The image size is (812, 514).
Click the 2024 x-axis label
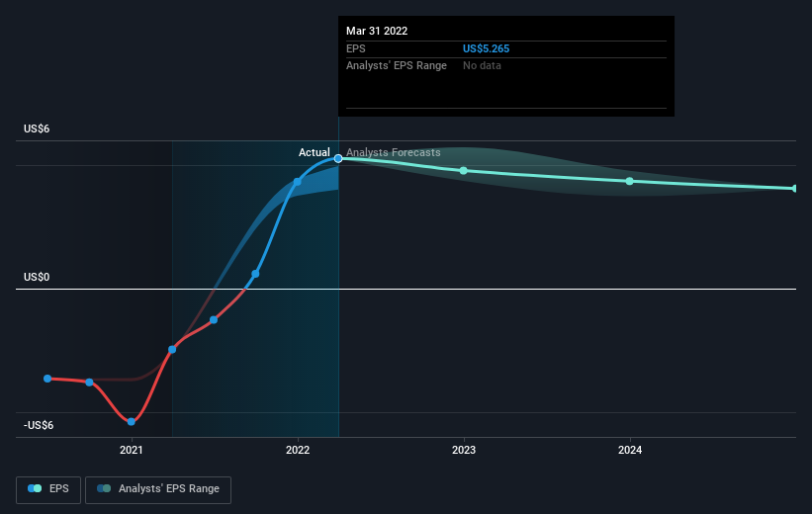pos(630,451)
